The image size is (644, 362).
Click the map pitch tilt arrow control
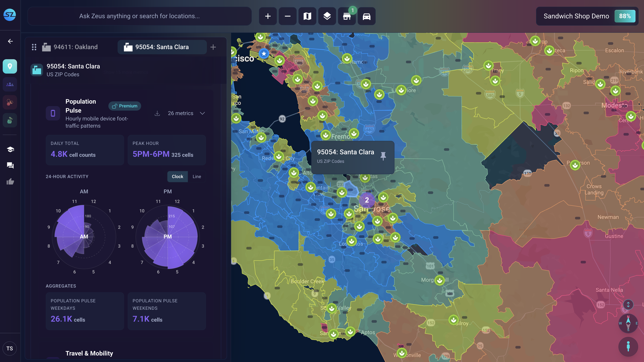628,304
